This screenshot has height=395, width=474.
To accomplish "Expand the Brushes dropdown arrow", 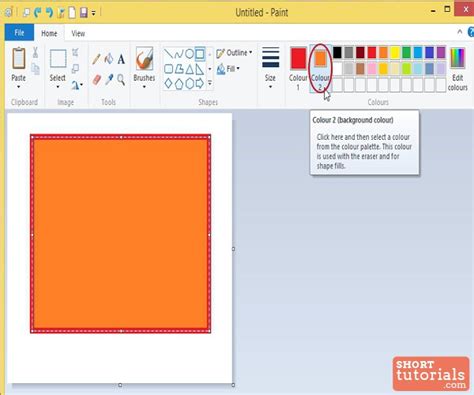I will coord(144,86).
